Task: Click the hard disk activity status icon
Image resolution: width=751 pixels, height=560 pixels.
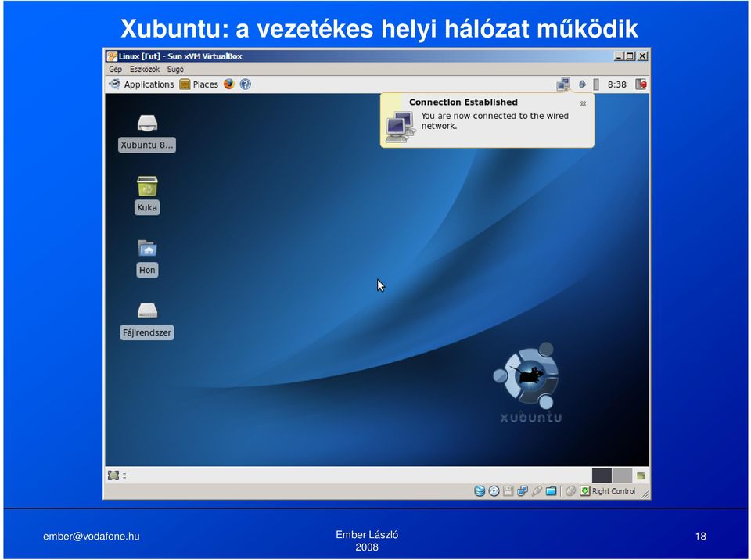Action: click(x=480, y=491)
